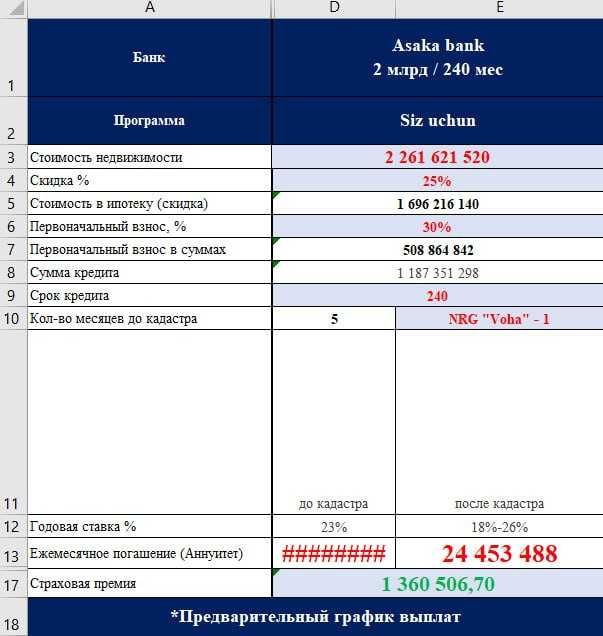Select the property cost value 2 261 621 520
Image resolution: width=603 pixels, height=636 pixels.
pyautogui.click(x=438, y=157)
